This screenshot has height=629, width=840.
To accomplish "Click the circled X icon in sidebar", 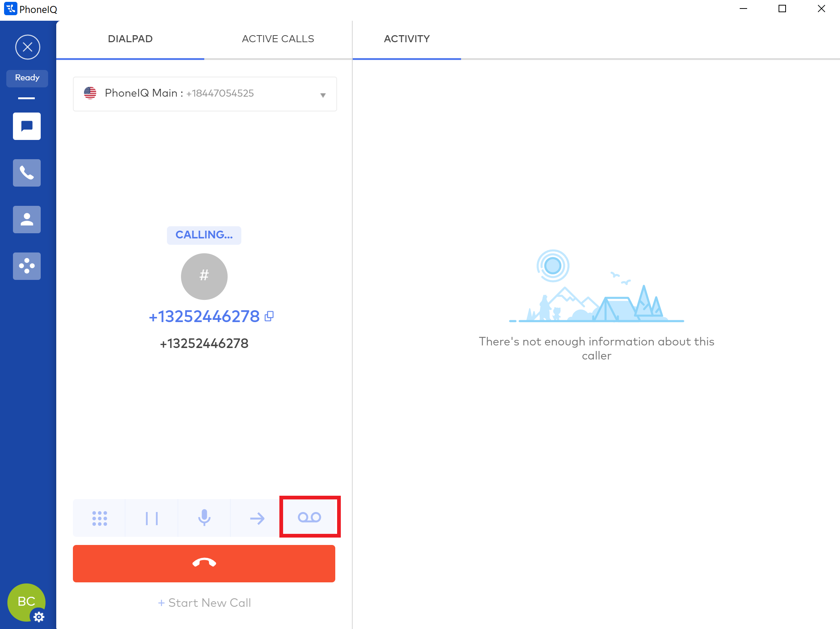I will click(x=27, y=47).
